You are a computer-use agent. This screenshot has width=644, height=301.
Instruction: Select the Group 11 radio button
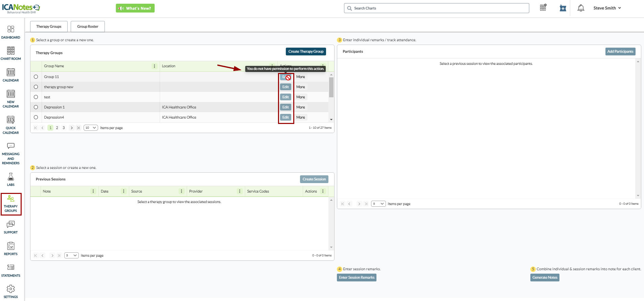pyautogui.click(x=36, y=77)
